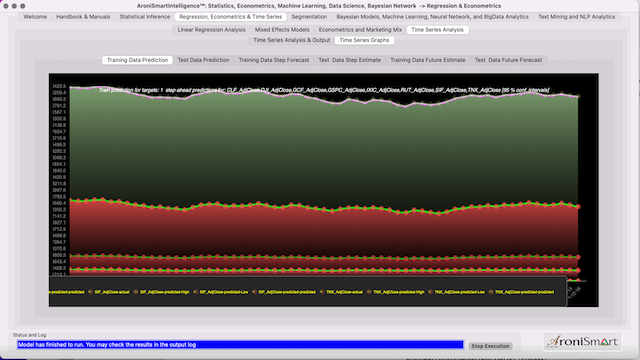Screen dimensions: 640x360
Task: Show Test Data Future Forecast graph
Action: [508, 60]
